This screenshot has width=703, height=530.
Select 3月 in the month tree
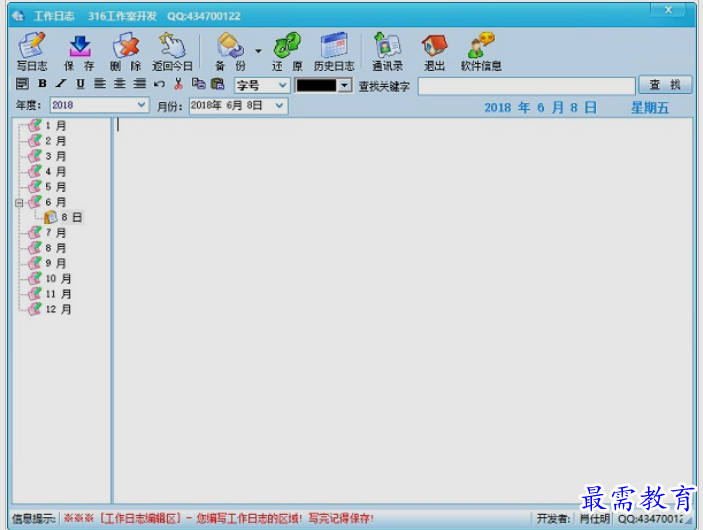pyautogui.click(x=56, y=156)
